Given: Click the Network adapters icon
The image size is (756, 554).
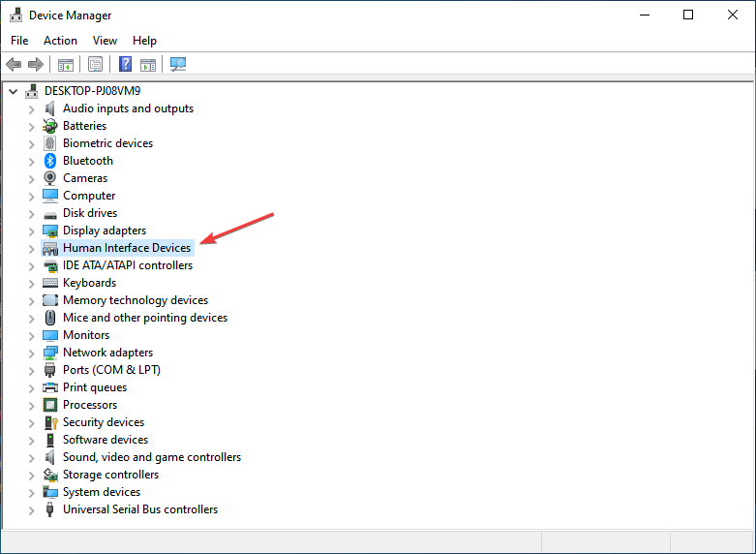Looking at the screenshot, I should pyautogui.click(x=50, y=353).
